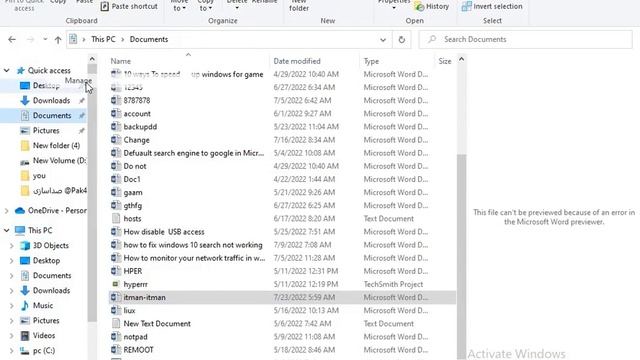Select the OneDrive cloud icon
The image size is (640, 360).
[x=20, y=211]
